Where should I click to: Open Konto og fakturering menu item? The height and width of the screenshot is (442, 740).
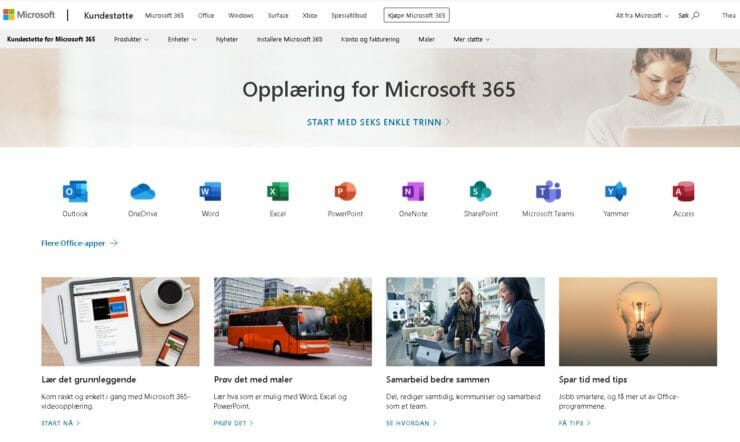click(370, 39)
